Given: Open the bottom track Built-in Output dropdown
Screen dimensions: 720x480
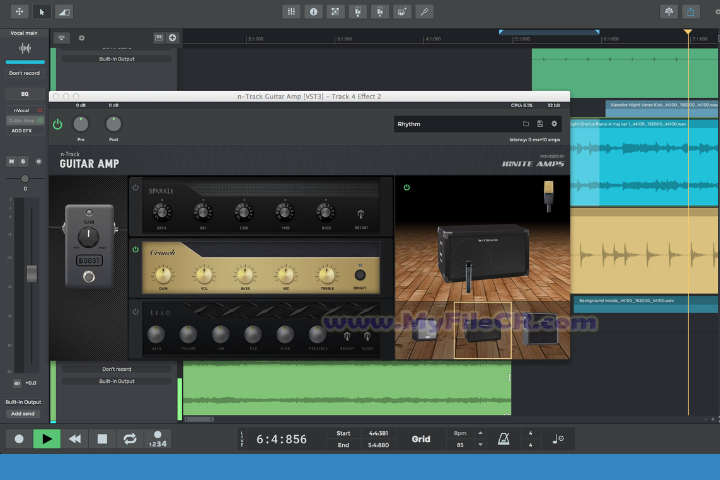Looking at the screenshot, I should point(117,381).
